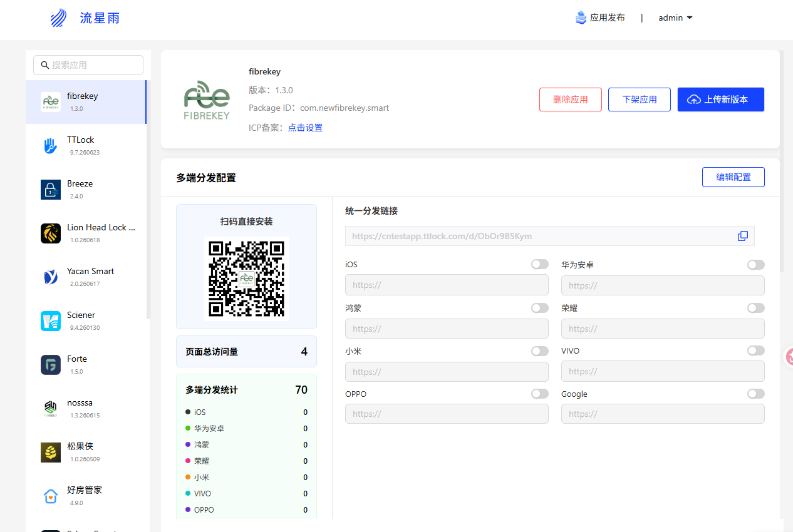Image resolution: width=793 pixels, height=532 pixels.
Task: Click the 版本：1.3.0 text
Action: [x=271, y=90]
